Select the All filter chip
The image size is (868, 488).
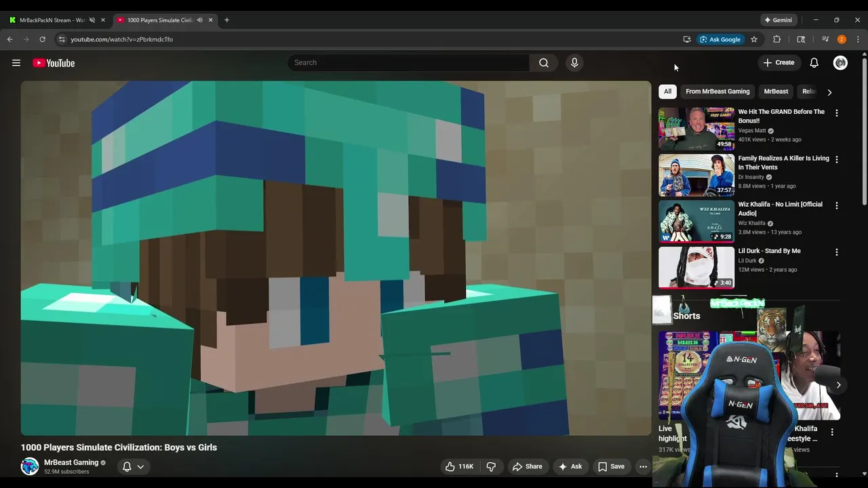coord(667,91)
